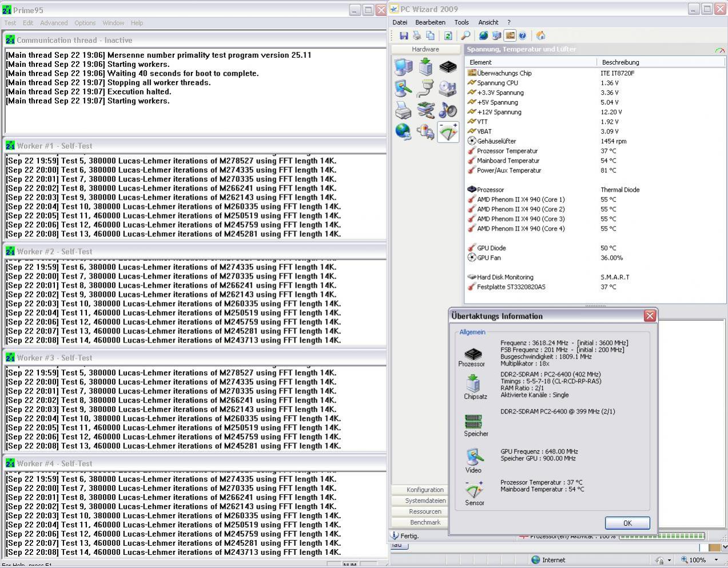The width and height of the screenshot is (728, 568).
Task: Click the Print icon in PC Wizard toolbar
Action: pos(417,35)
